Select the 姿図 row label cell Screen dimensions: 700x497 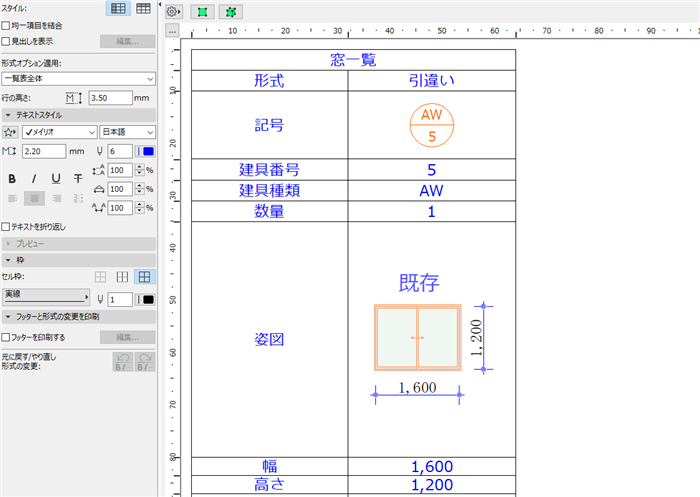tap(270, 339)
